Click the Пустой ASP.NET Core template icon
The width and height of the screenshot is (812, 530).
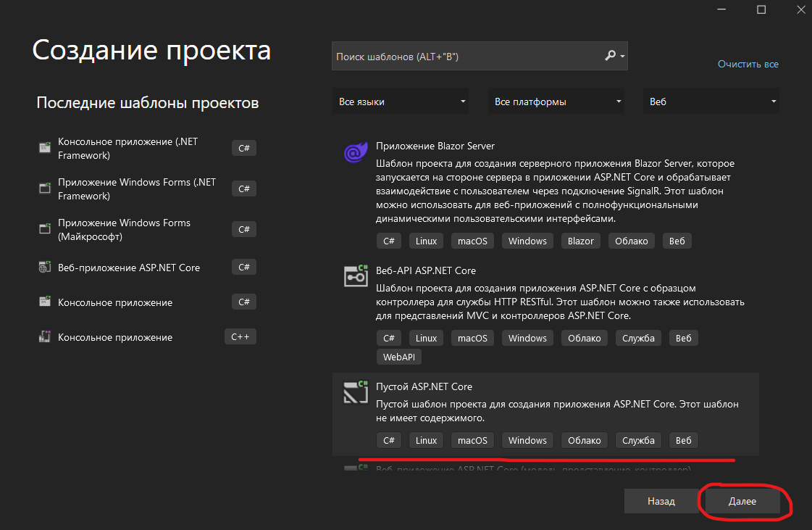pyautogui.click(x=356, y=392)
